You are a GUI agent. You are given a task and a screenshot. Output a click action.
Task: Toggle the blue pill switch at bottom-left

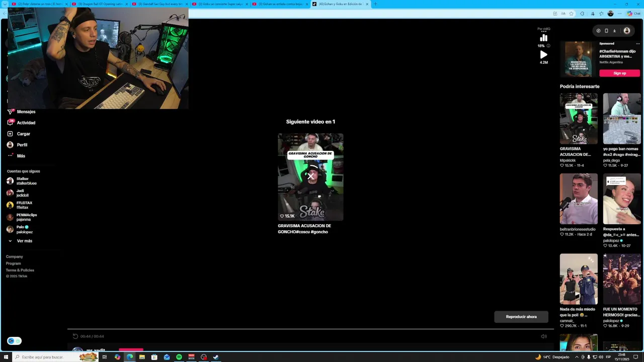[14, 341]
